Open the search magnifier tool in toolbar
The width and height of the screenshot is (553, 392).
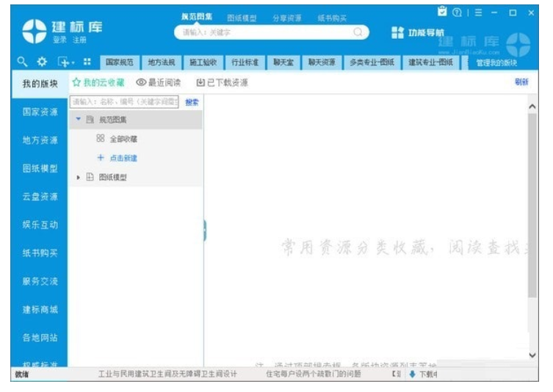tap(22, 62)
